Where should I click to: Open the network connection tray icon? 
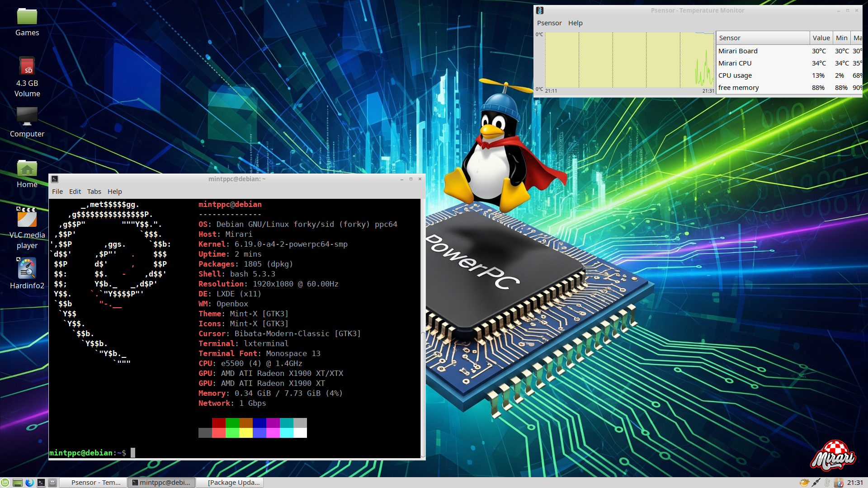click(x=816, y=483)
